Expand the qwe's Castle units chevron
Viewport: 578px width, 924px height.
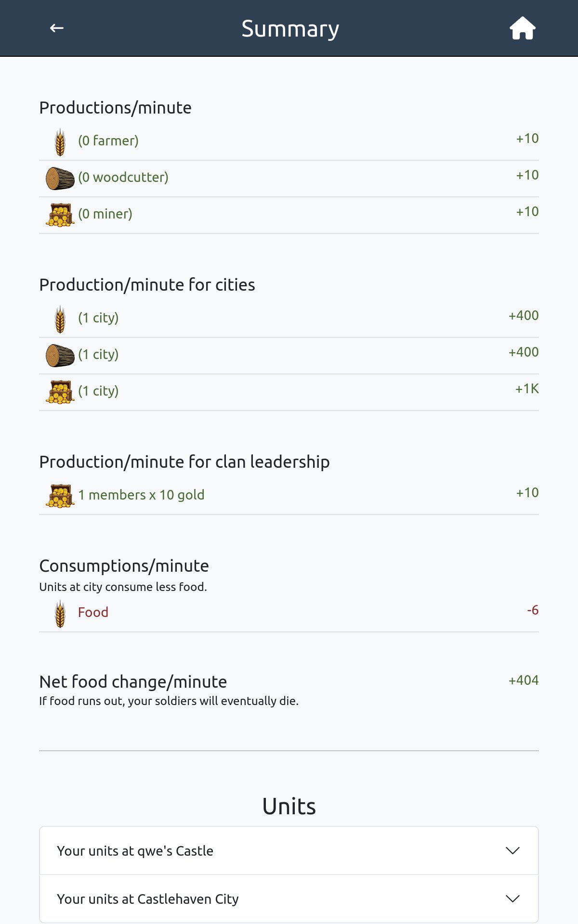click(x=512, y=850)
